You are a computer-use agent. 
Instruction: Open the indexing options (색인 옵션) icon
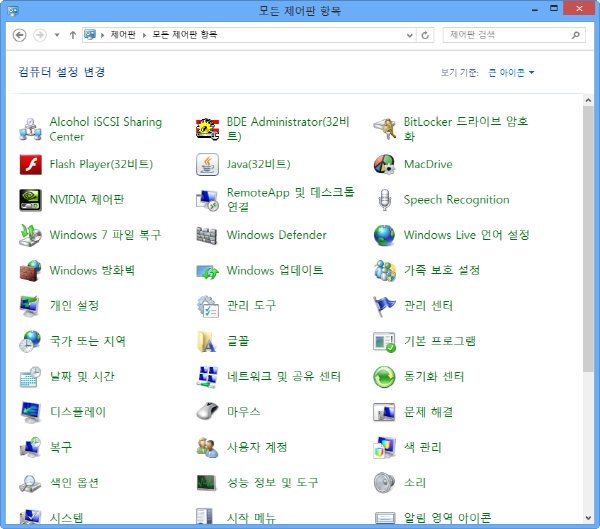(30, 483)
